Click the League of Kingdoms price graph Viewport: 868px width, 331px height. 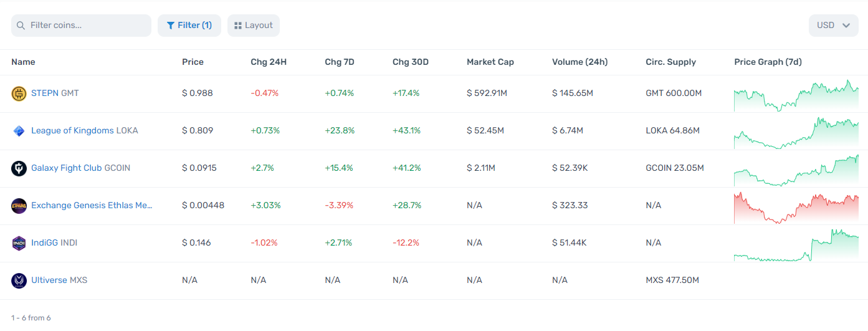[796, 133]
